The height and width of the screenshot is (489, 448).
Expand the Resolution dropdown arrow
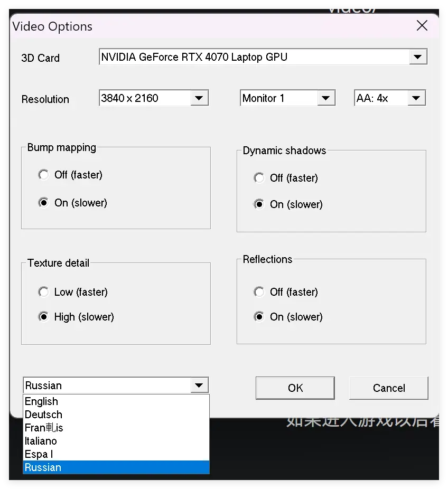[x=199, y=98]
